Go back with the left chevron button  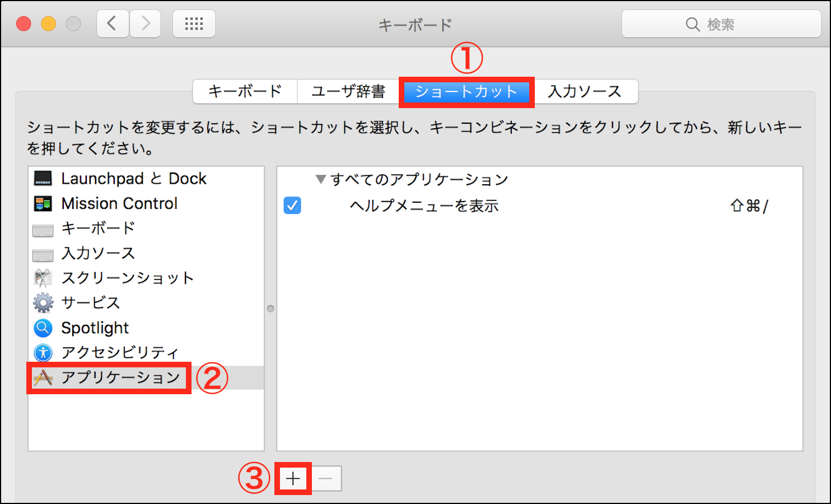(113, 24)
